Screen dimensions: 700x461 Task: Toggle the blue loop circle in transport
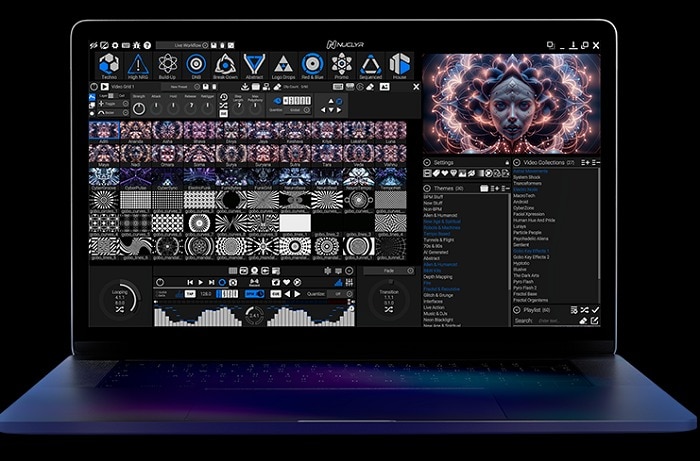point(222,282)
